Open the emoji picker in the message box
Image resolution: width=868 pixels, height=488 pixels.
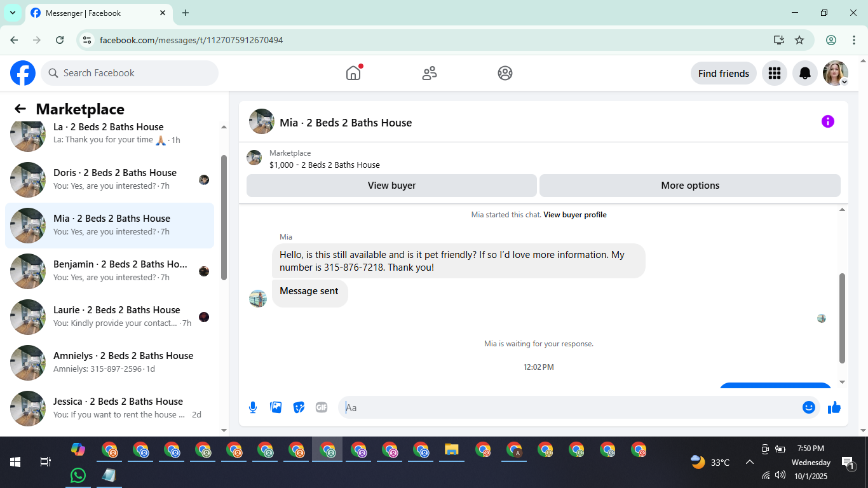pyautogui.click(x=809, y=407)
